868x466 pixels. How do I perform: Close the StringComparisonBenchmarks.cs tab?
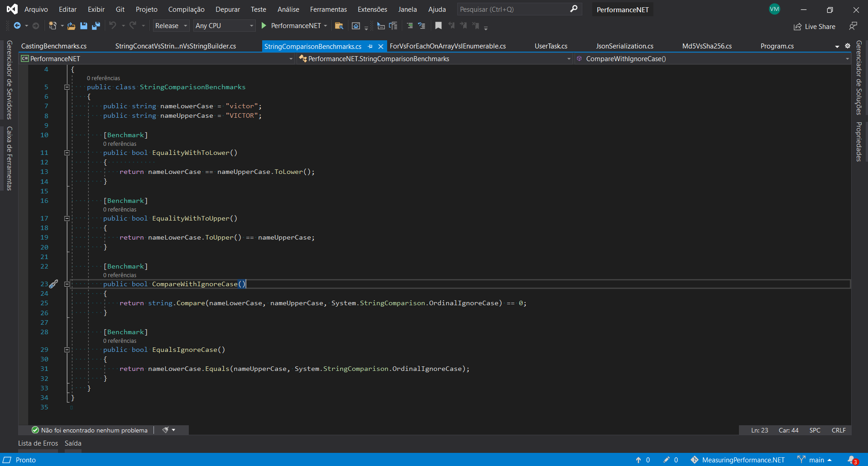tap(381, 46)
